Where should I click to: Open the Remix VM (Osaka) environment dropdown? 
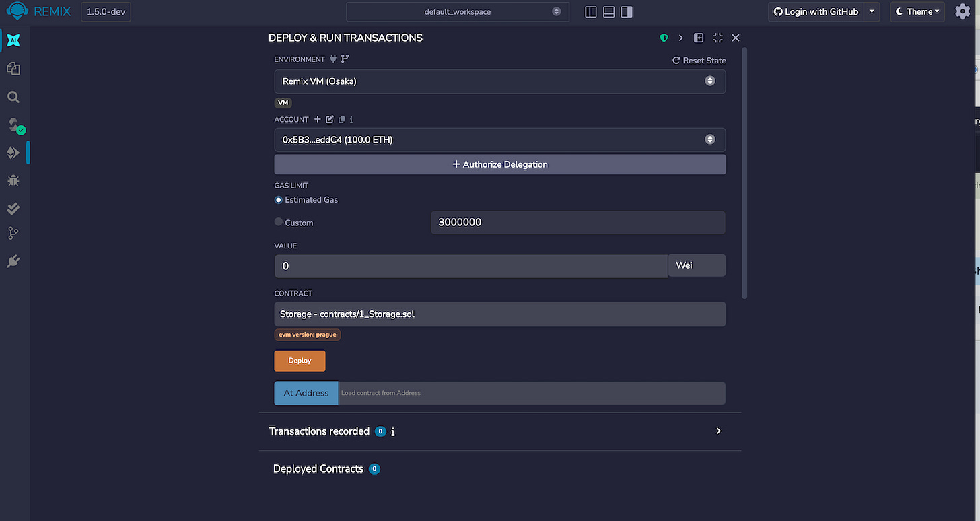click(x=500, y=81)
